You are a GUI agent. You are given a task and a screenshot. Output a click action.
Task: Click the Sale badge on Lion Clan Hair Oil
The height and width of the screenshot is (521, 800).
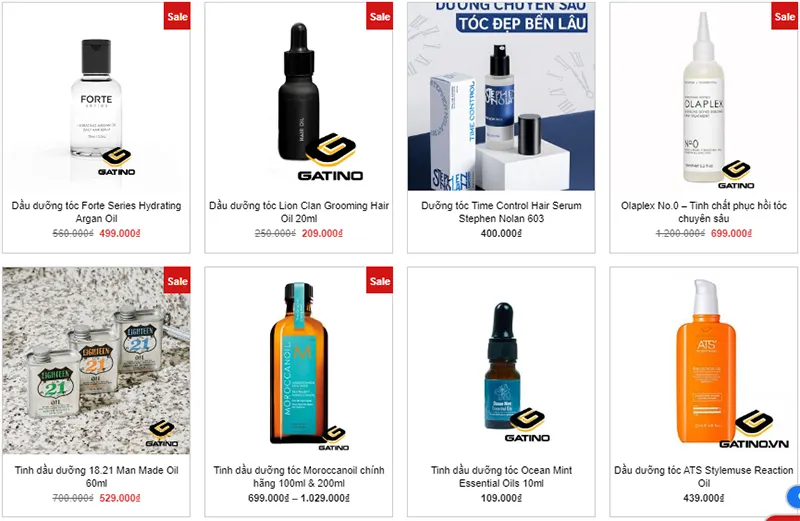(x=380, y=16)
